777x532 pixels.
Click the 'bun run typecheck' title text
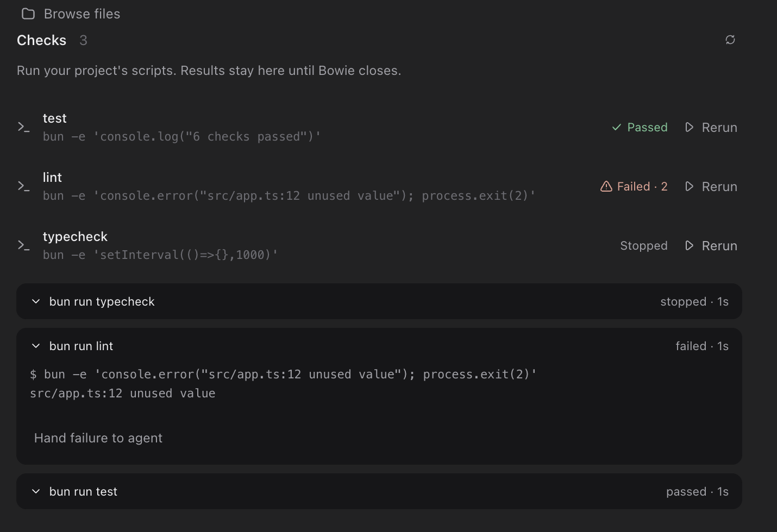(102, 301)
